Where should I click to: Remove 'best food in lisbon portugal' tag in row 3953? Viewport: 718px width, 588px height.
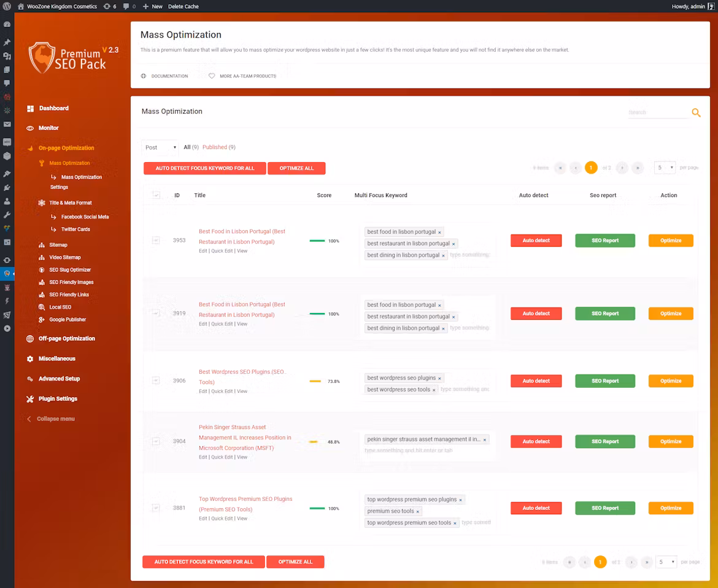pyautogui.click(x=439, y=232)
